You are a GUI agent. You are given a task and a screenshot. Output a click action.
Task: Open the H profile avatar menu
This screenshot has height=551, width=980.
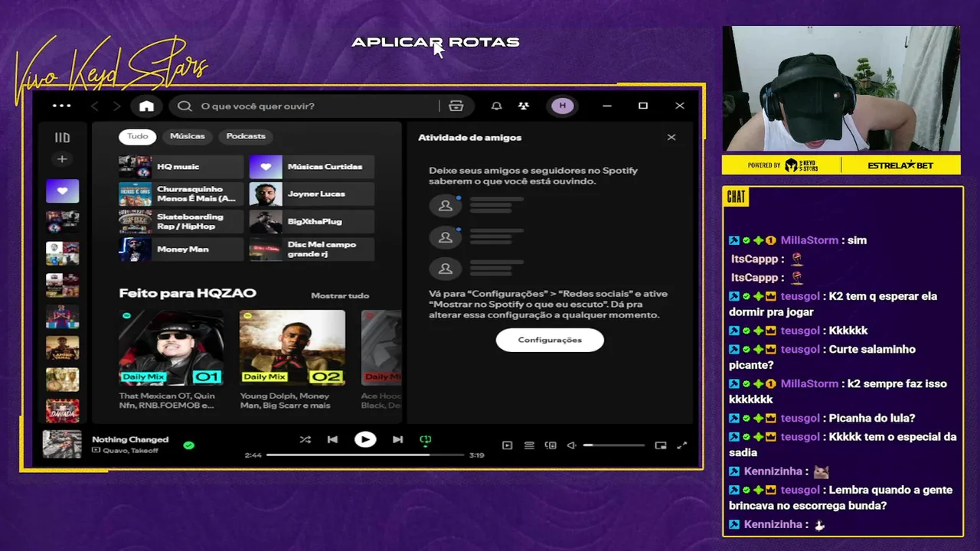563,106
